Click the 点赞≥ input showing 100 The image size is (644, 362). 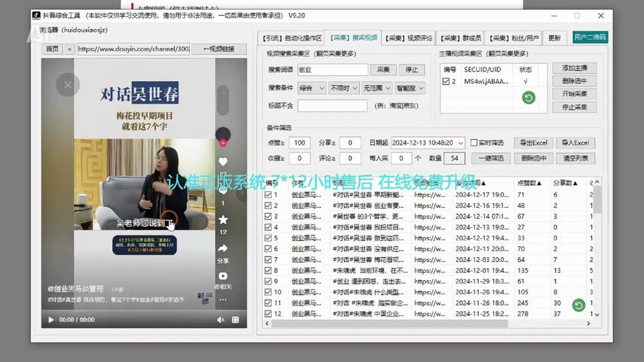click(x=299, y=143)
